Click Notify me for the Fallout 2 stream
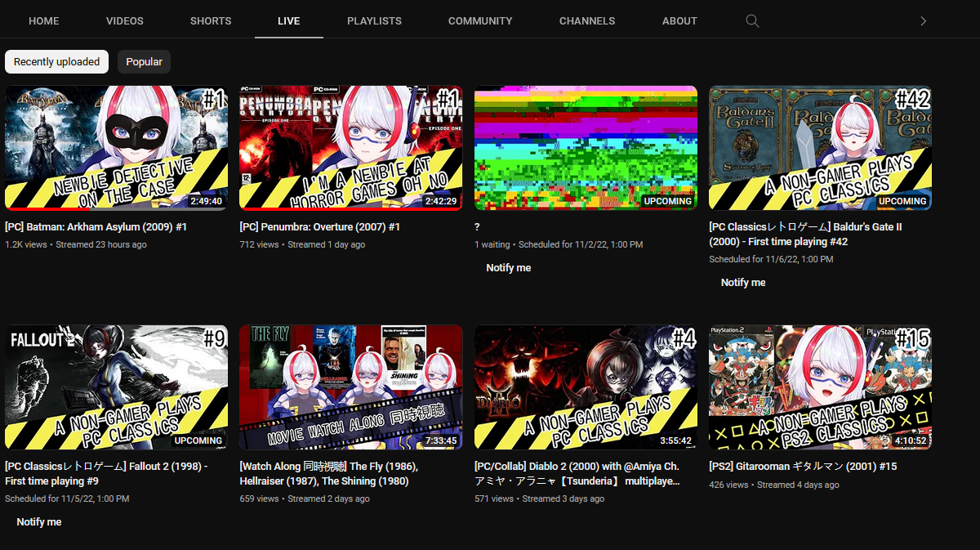Screen dimensions: 980x550 click(39, 522)
